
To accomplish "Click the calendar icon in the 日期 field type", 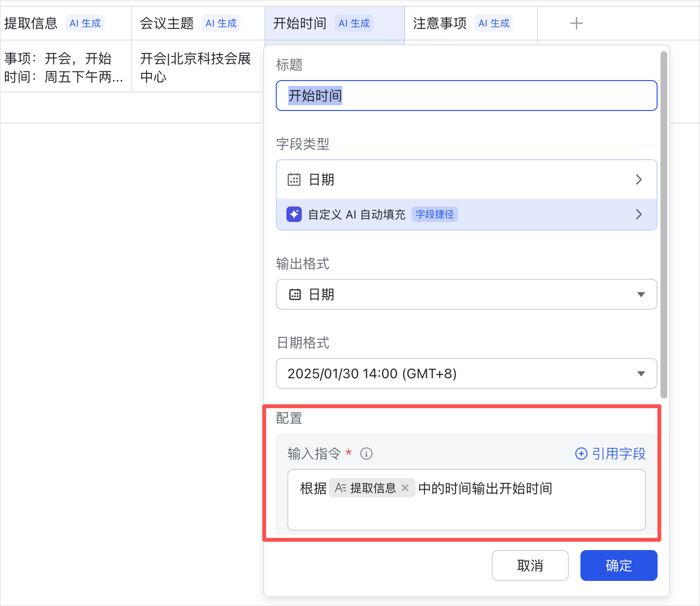I will click(x=294, y=179).
